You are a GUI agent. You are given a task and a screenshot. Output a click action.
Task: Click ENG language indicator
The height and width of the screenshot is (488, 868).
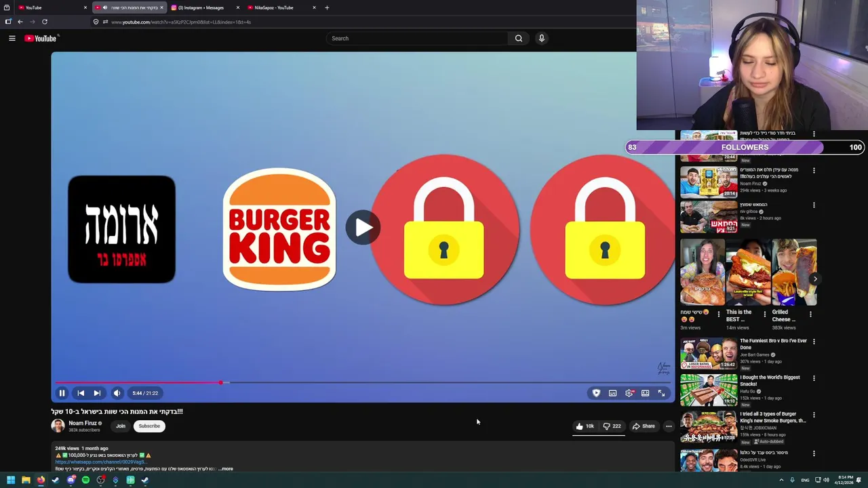point(805,480)
